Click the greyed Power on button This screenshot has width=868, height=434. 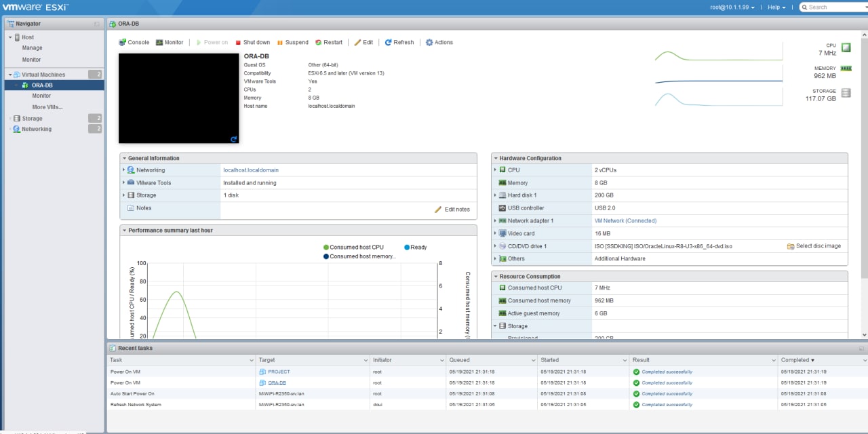click(212, 42)
